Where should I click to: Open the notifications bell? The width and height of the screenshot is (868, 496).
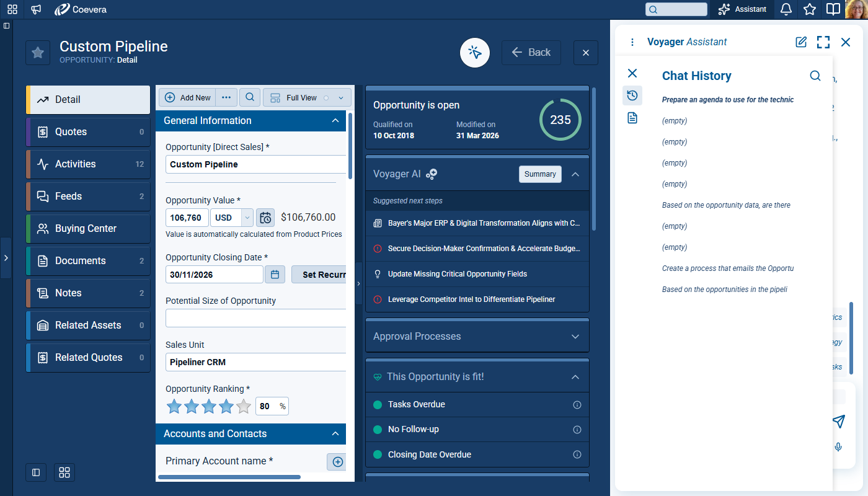[x=786, y=9]
